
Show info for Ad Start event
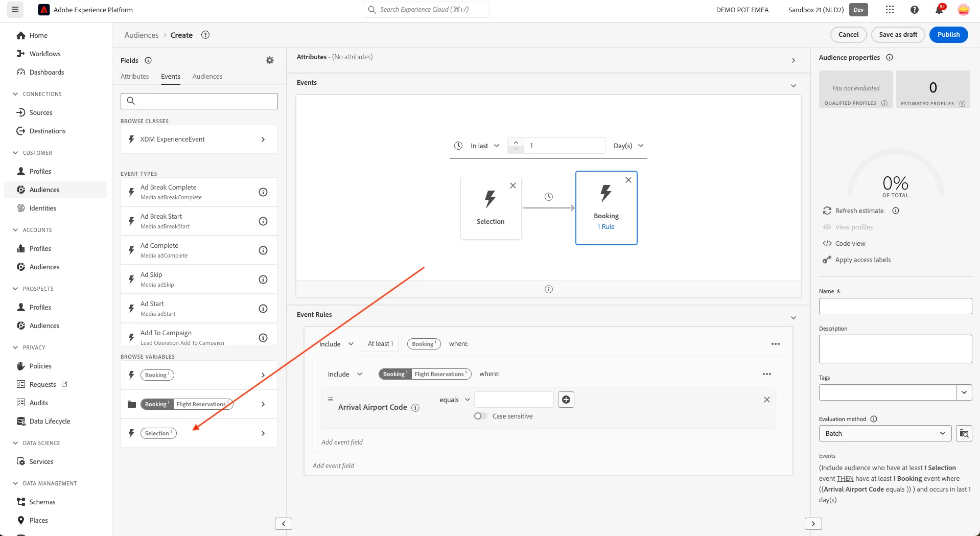(x=263, y=309)
